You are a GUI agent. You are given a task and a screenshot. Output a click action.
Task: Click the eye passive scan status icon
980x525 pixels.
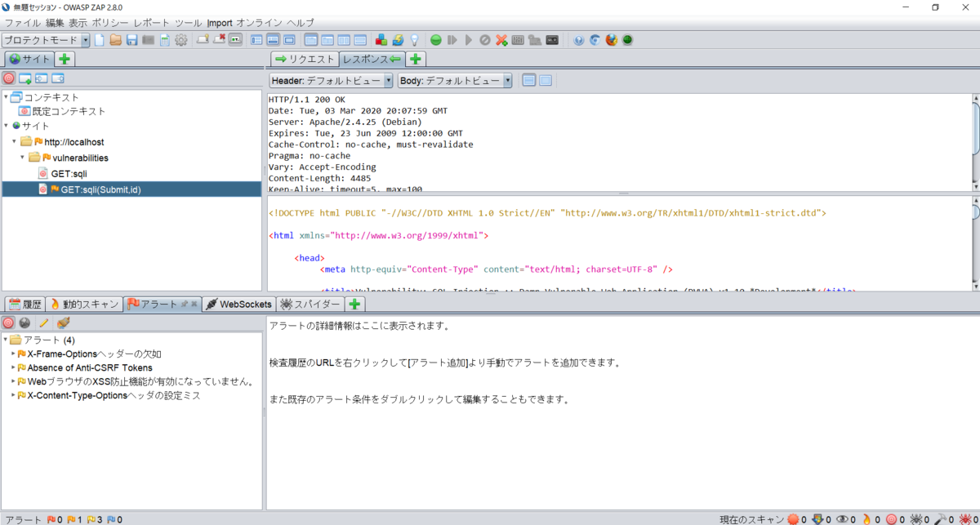[x=842, y=519]
